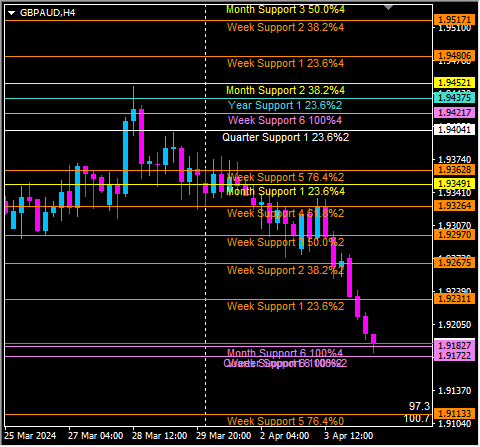The width and height of the screenshot is (480, 447).
Task: Click the 1.93740 price scale value
Action: [x=455, y=160]
